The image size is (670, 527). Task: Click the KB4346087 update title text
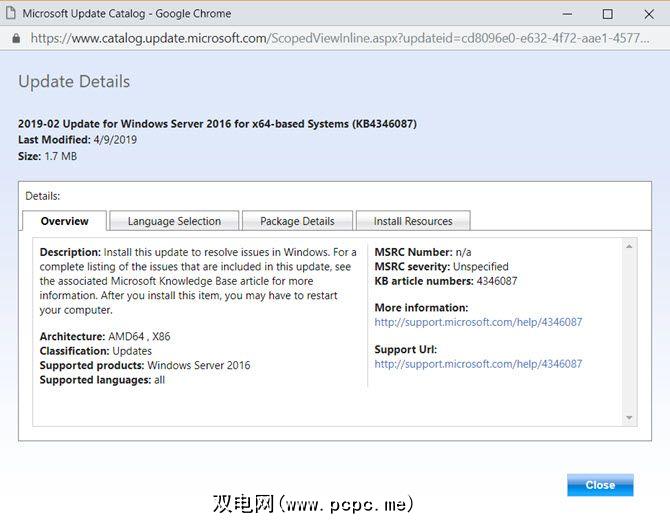(217, 124)
